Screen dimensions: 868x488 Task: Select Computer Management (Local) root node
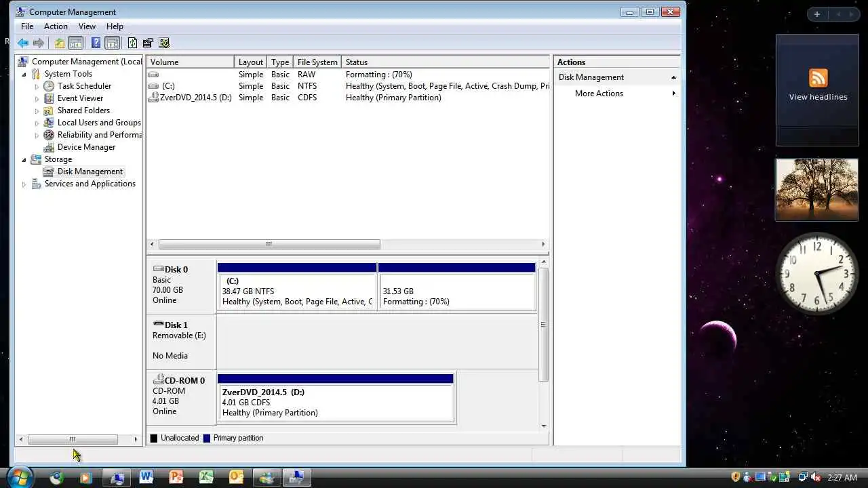pos(87,62)
